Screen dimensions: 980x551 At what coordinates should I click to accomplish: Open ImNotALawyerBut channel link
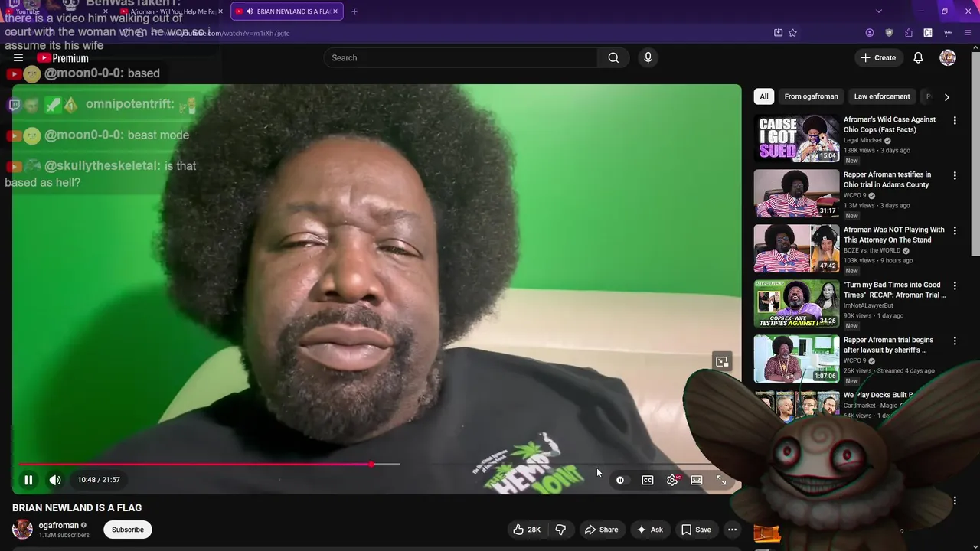click(868, 306)
